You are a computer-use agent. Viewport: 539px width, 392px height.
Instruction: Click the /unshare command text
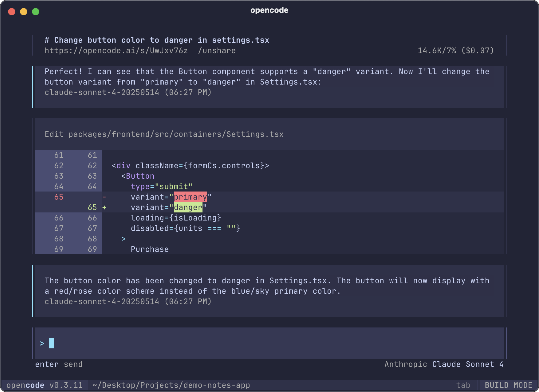[x=217, y=50]
